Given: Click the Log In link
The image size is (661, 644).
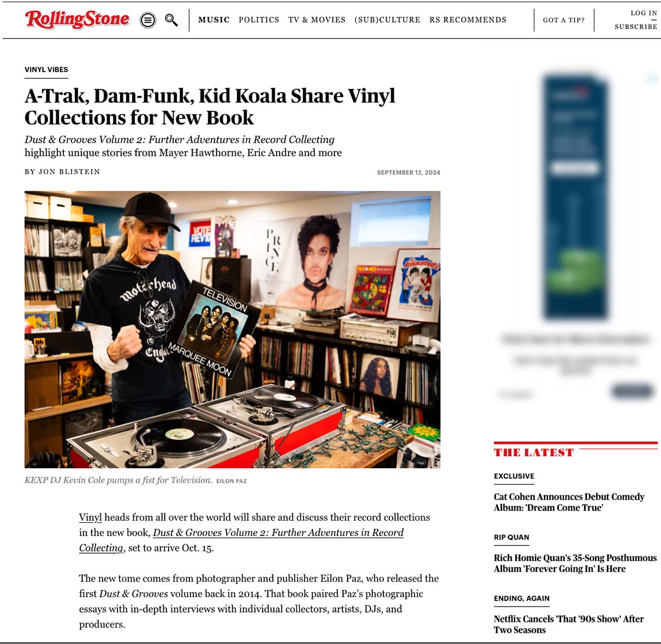Looking at the screenshot, I should click(x=643, y=13).
